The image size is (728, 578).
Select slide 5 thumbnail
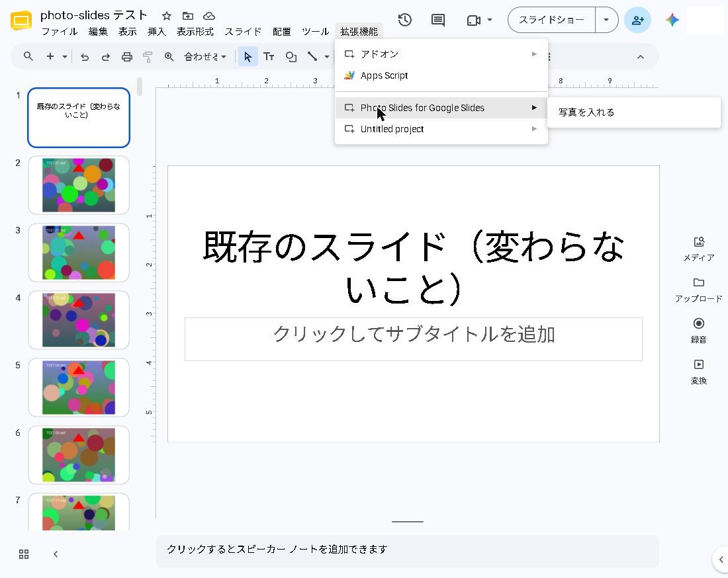pos(79,388)
